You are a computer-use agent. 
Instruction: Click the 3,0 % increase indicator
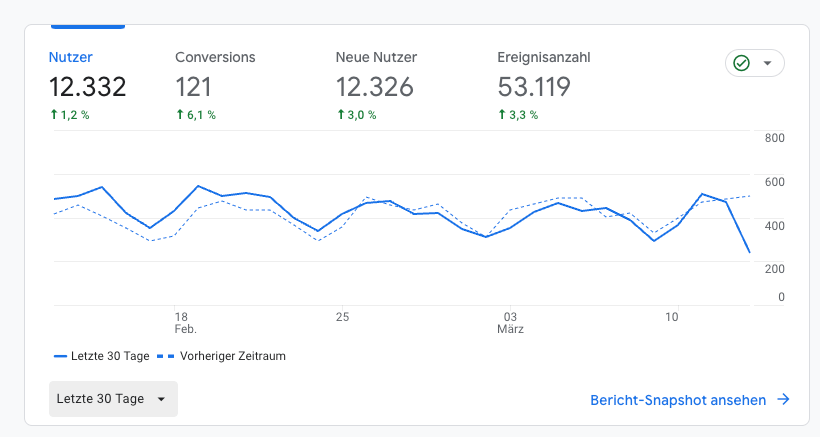click(356, 114)
